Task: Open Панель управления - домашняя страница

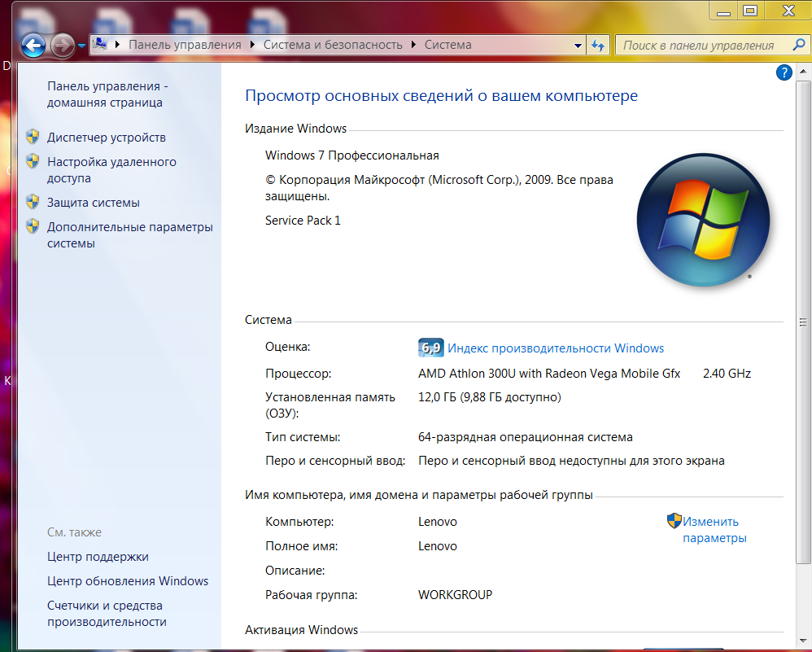Action: tap(107, 94)
